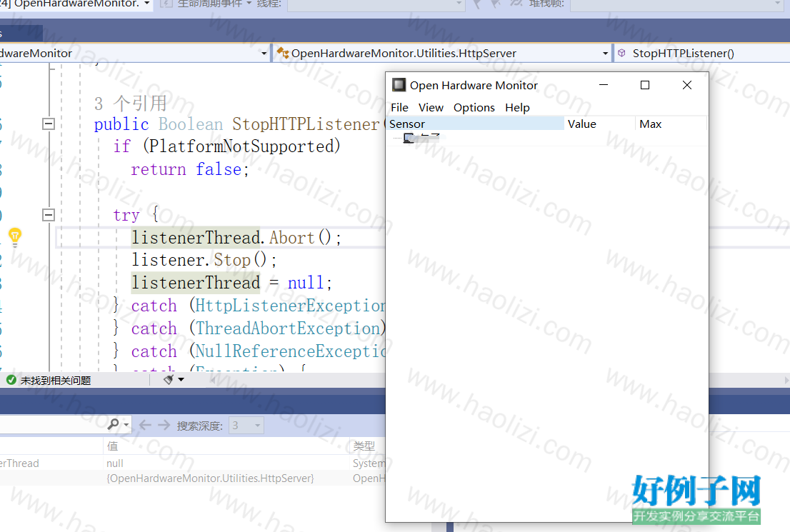Click the 类型 column header
790x532 pixels.
[364, 446]
